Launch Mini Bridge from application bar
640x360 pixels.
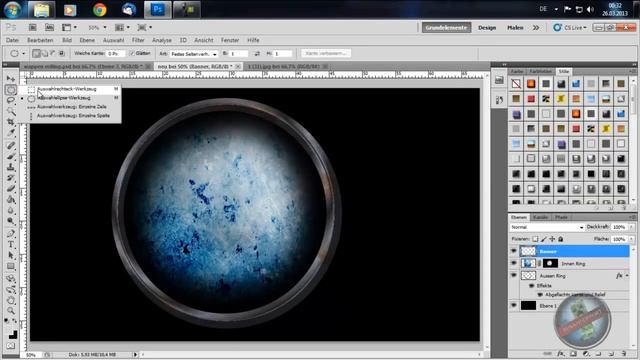point(49,27)
